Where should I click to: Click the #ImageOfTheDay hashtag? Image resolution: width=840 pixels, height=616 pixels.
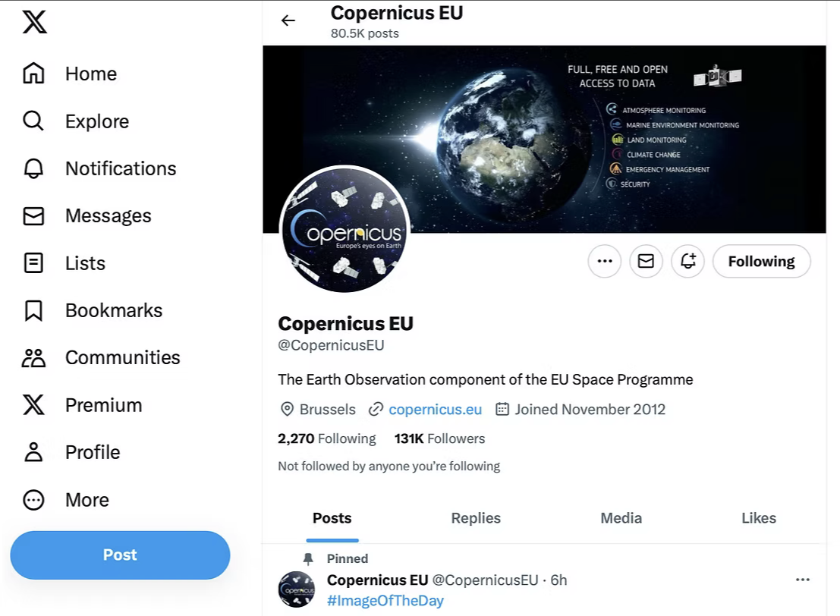tap(385, 601)
